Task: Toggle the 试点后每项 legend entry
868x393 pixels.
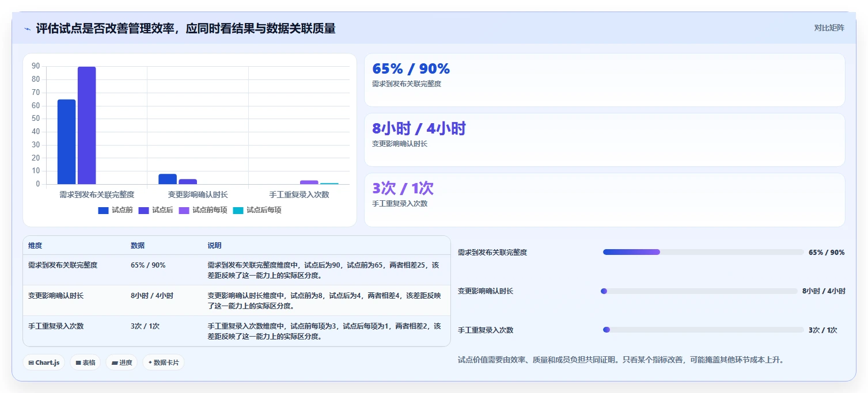Action: pyautogui.click(x=257, y=211)
